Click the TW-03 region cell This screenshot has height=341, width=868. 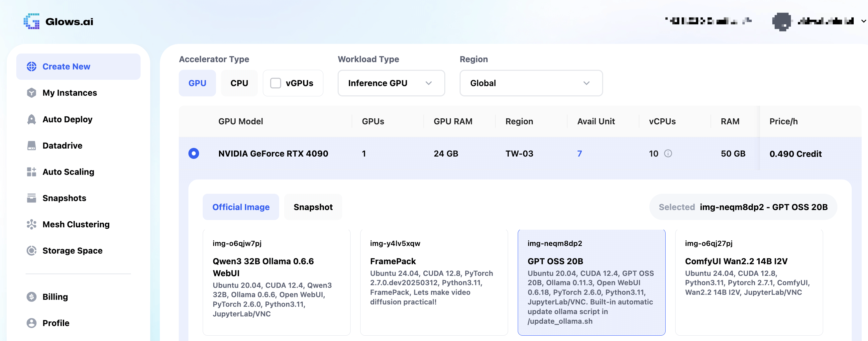coord(519,154)
